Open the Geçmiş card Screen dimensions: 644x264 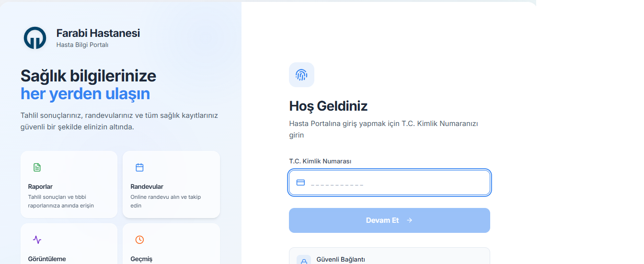(171, 244)
